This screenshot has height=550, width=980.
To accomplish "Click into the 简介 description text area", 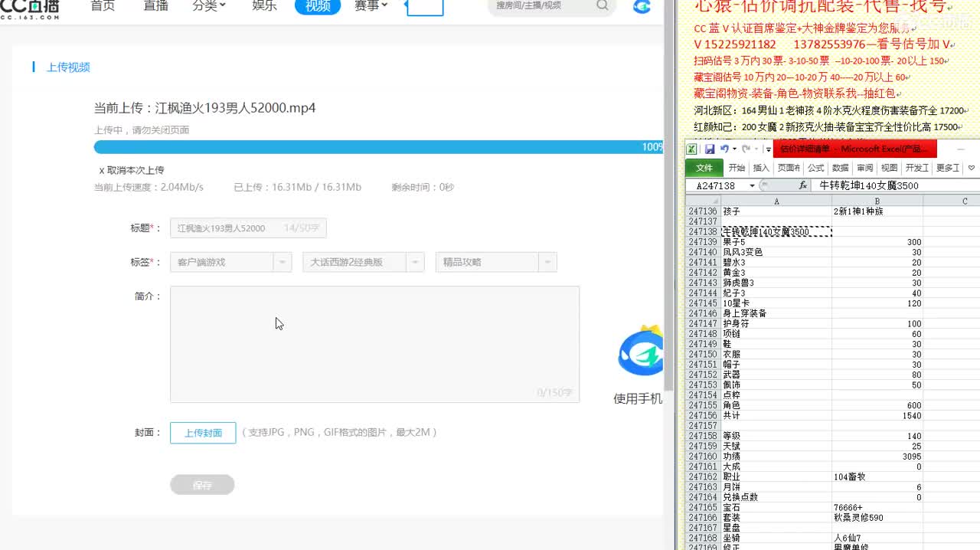I will point(374,344).
